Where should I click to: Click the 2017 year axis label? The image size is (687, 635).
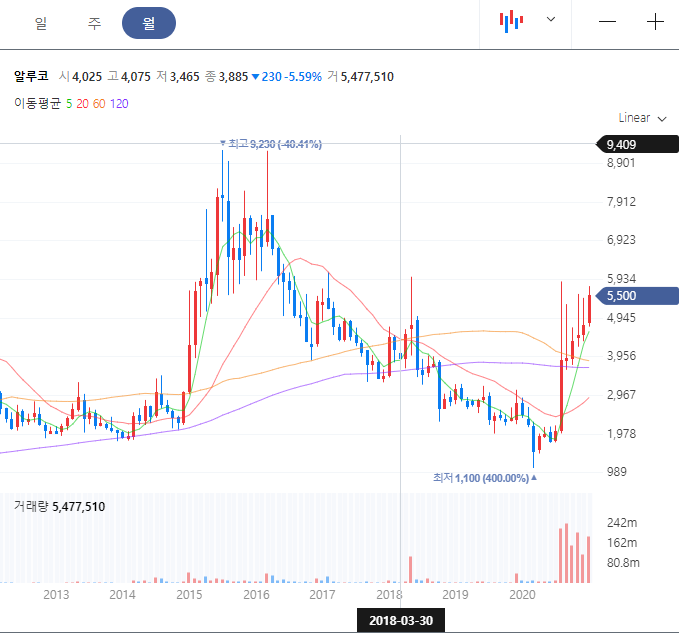coord(322,595)
